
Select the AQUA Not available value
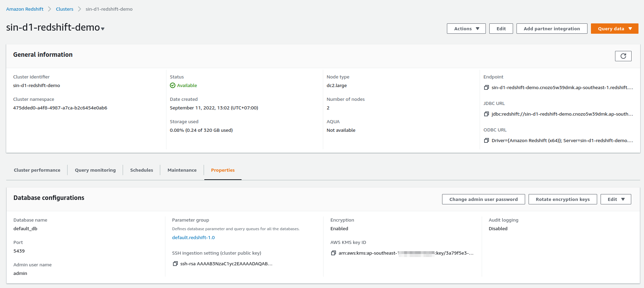click(341, 130)
